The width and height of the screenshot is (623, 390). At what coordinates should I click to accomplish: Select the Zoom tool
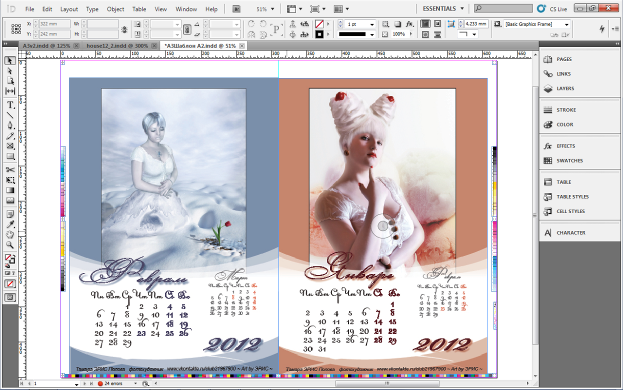click(x=10, y=245)
